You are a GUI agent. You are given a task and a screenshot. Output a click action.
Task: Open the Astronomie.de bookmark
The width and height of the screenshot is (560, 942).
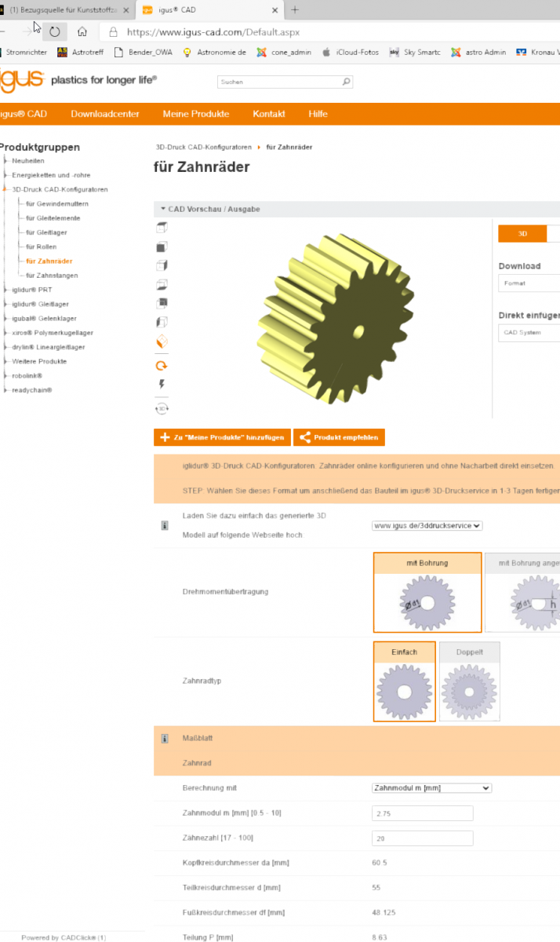tap(214, 53)
